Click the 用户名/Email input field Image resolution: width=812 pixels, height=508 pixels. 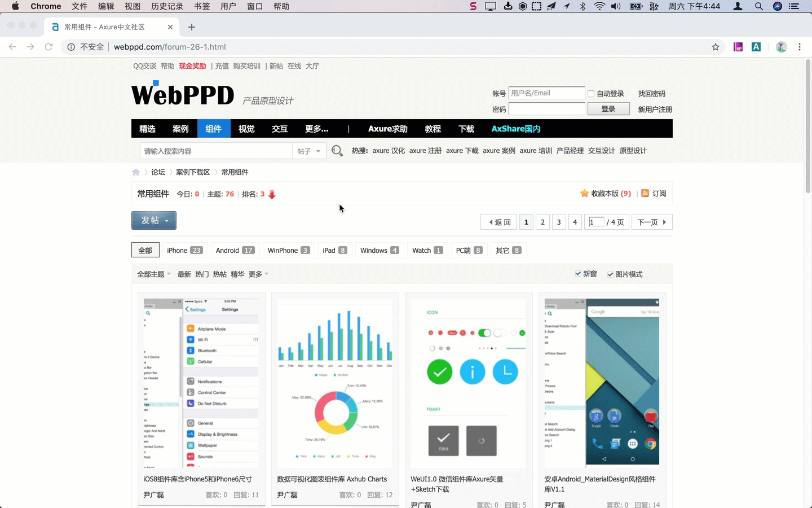pos(547,93)
